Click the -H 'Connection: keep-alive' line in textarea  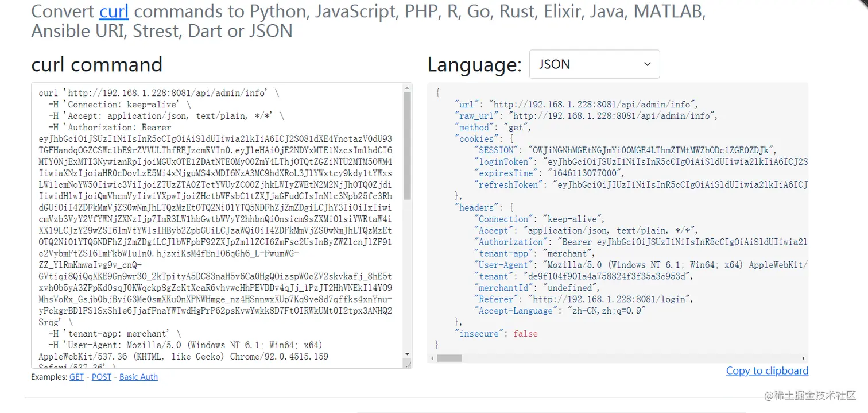pos(119,105)
